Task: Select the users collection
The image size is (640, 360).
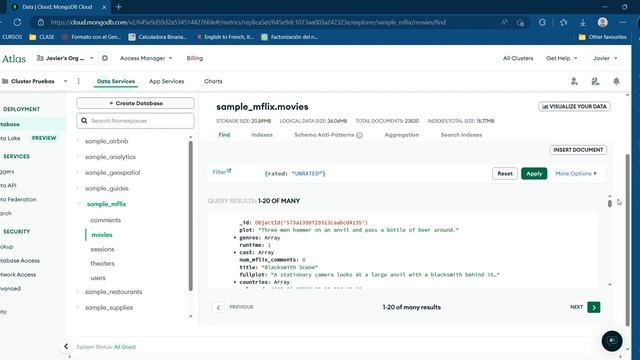Action: tap(98, 278)
